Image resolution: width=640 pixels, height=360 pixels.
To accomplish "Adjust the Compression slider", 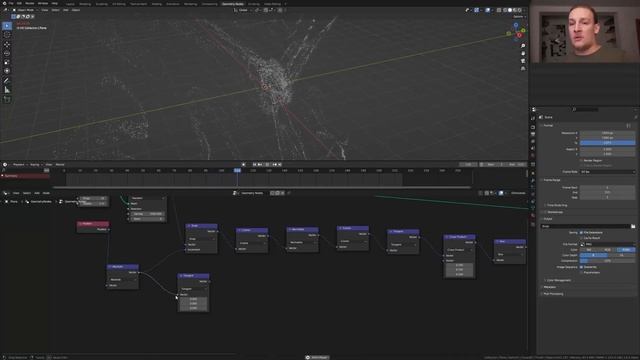I will click(x=607, y=261).
